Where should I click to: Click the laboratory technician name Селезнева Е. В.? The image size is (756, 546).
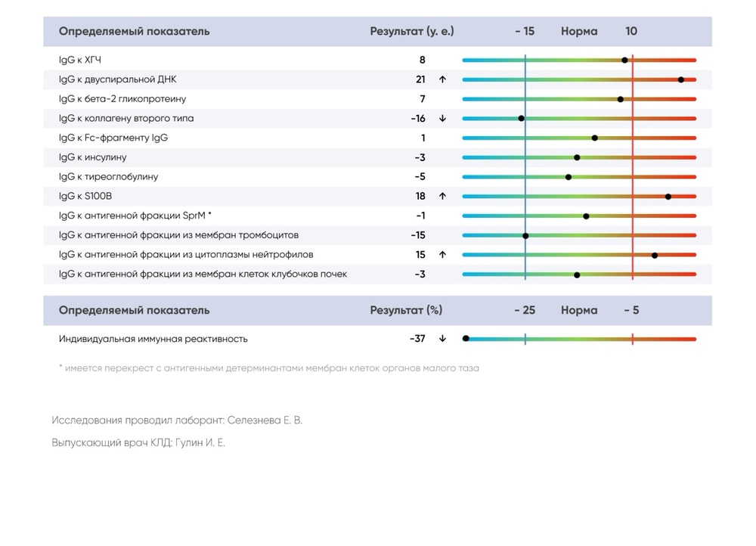(x=265, y=420)
